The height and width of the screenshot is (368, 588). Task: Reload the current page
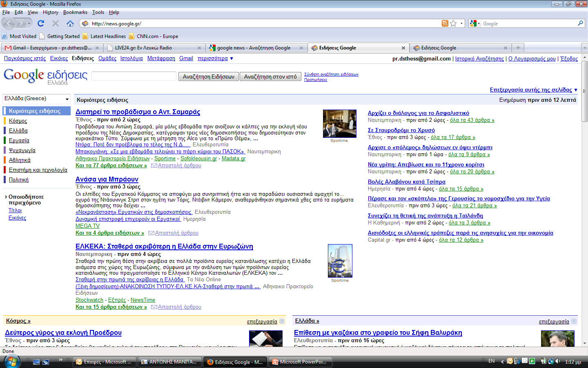pyautogui.click(x=41, y=24)
